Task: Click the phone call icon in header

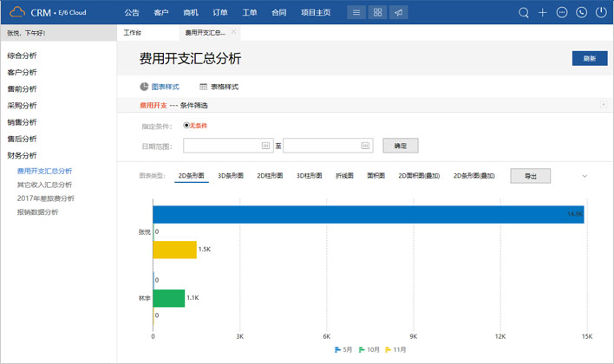Action: pos(581,13)
